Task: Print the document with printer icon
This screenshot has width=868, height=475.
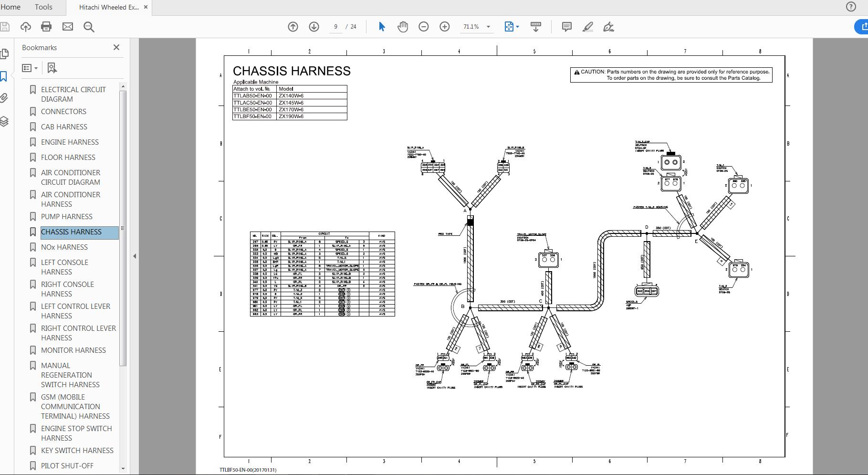Action: click(46, 27)
